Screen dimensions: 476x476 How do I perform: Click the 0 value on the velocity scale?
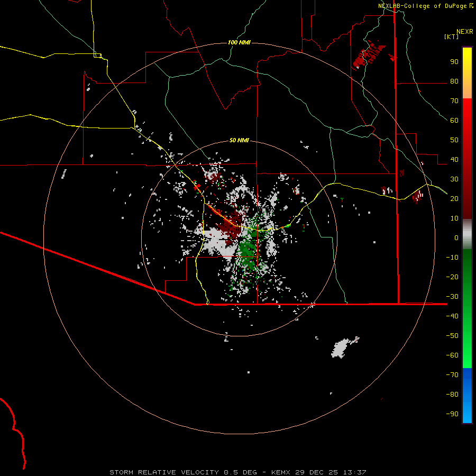pos(456,237)
